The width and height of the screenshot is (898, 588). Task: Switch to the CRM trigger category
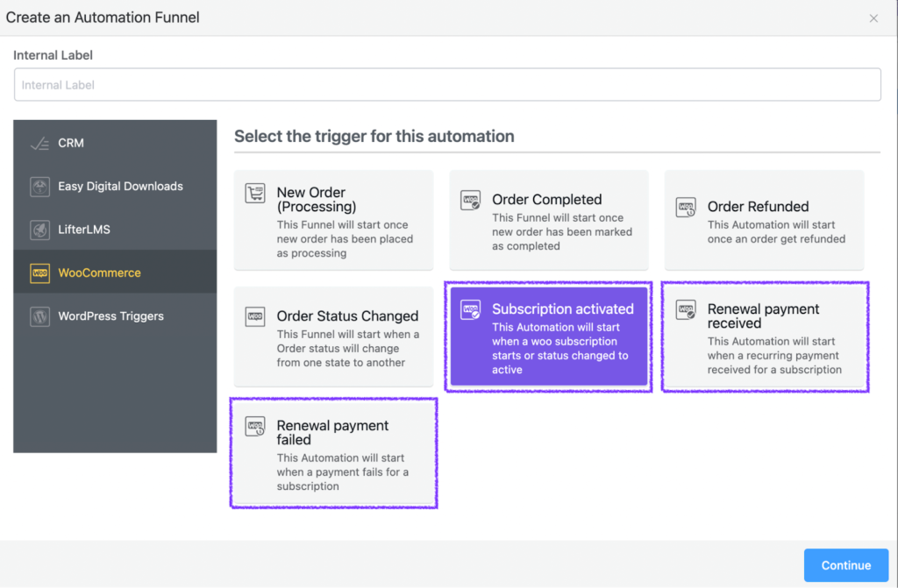coord(115,142)
